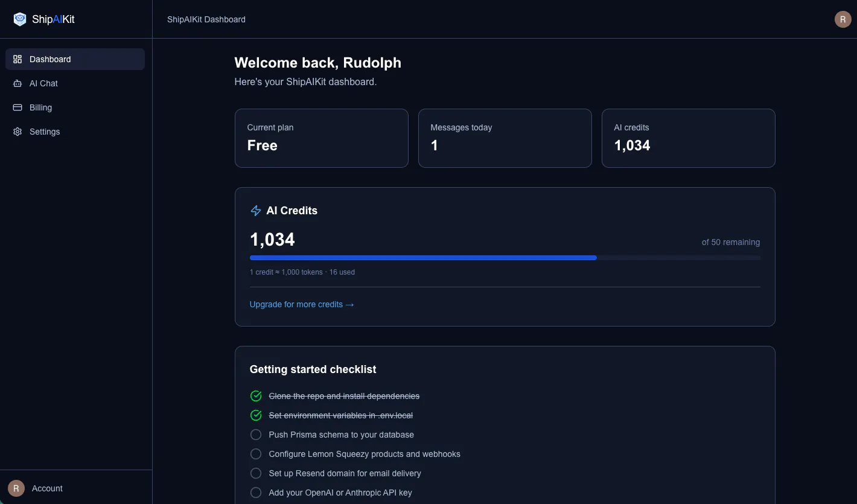Viewport: 857px width, 504px height.
Task: Open the Account menu label
Action: pos(47,488)
